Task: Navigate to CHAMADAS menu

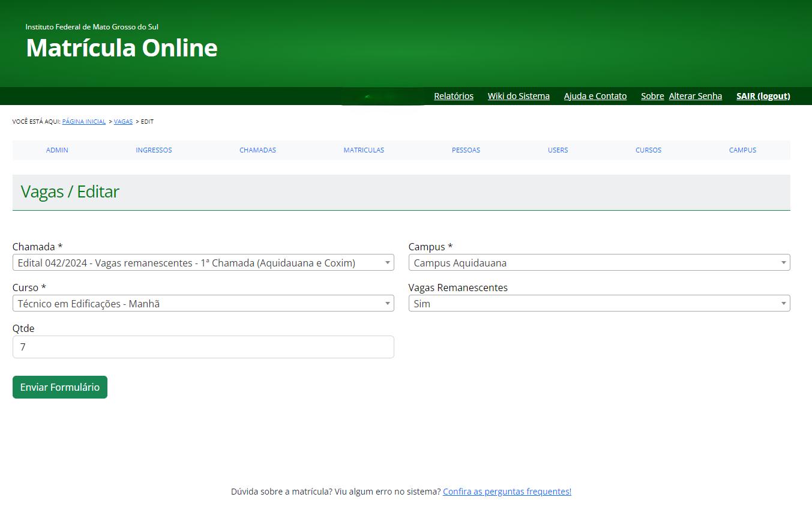Action: click(x=257, y=150)
